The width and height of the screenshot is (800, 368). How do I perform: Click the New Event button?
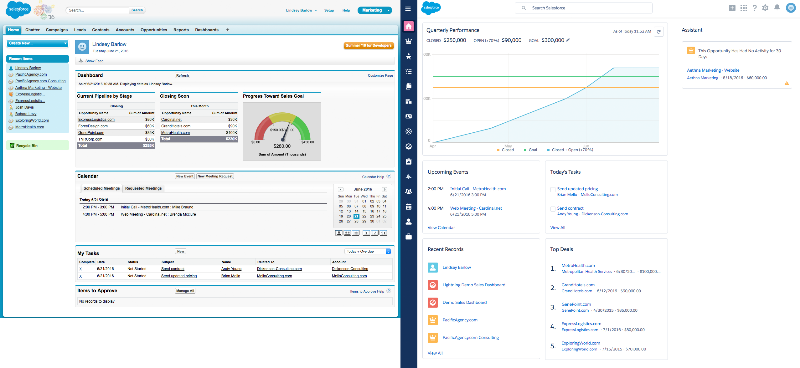point(185,177)
